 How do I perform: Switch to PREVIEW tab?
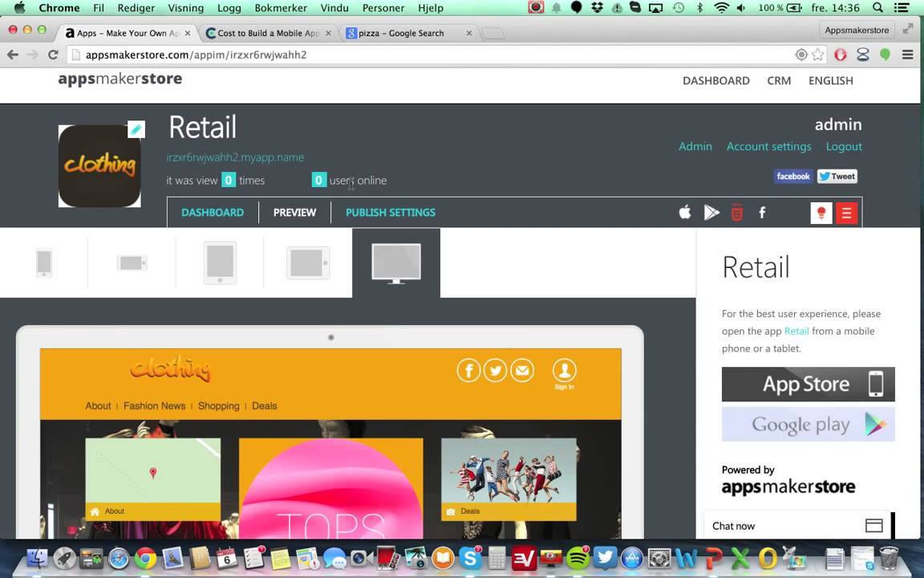pos(294,212)
